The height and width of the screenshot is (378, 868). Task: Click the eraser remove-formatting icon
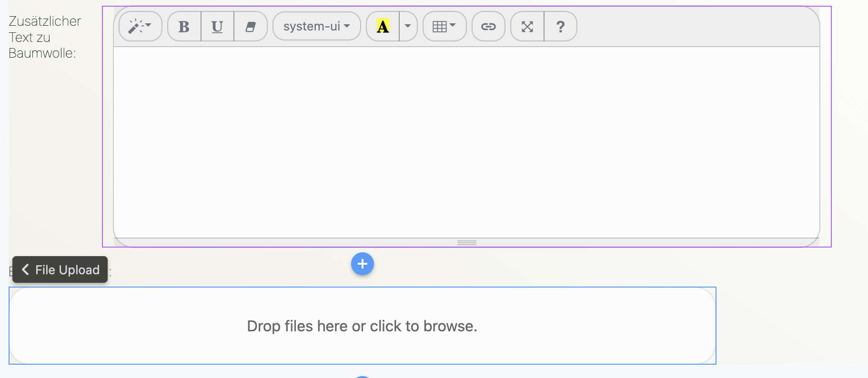click(x=251, y=26)
